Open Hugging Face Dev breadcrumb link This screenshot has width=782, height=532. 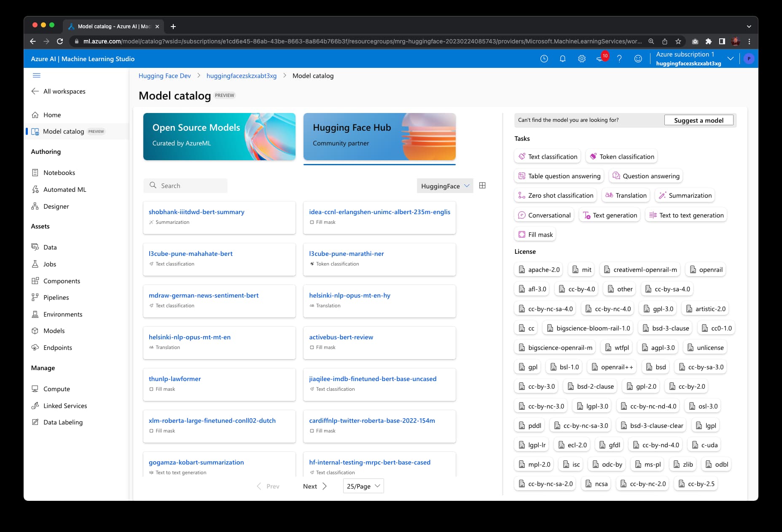point(164,75)
